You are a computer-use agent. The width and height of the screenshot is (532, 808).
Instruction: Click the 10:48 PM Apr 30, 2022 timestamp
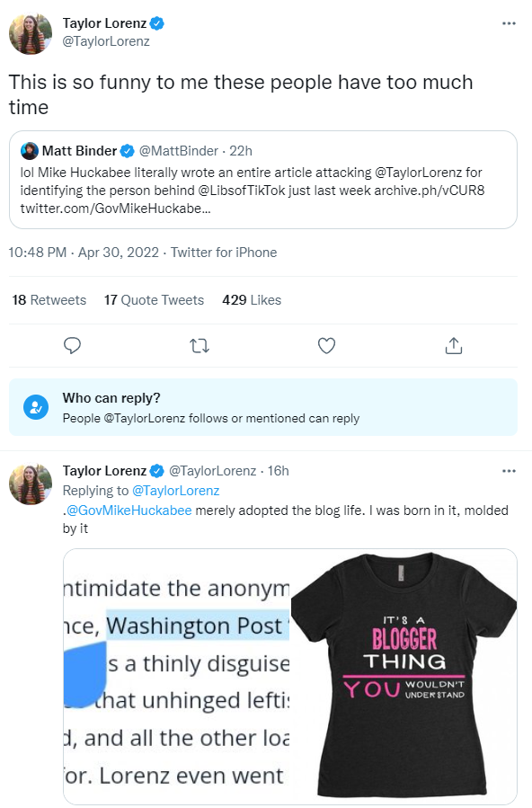84,252
